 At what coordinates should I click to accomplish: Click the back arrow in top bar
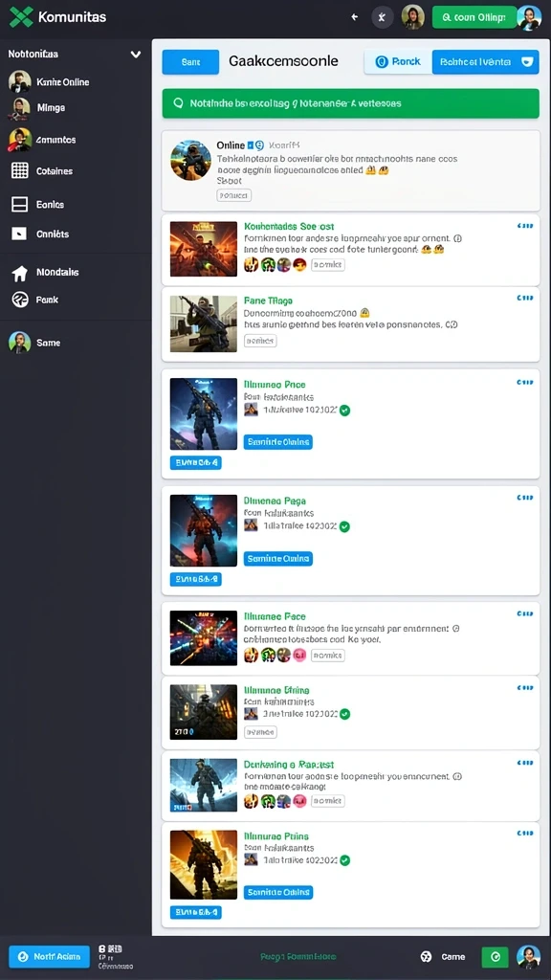(354, 17)
